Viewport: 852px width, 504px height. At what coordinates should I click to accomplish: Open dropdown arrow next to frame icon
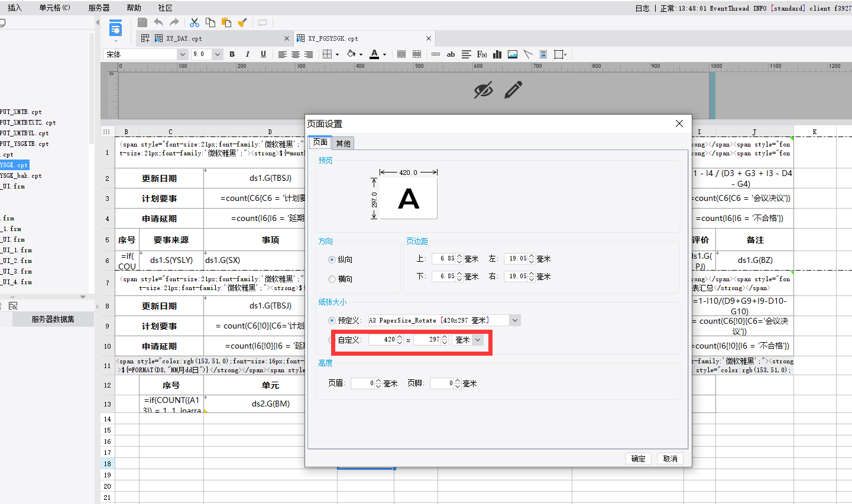coord(565,54)
